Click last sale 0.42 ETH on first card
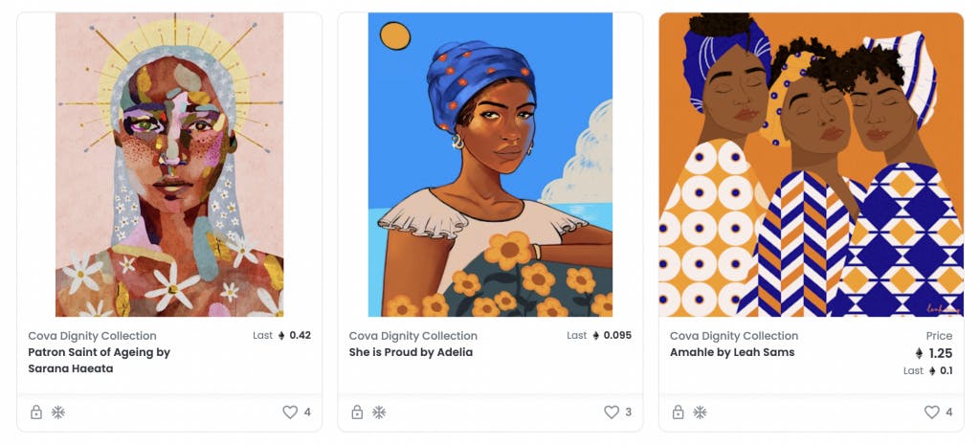980x445 pixels. pyautogui.click(x=300, y=336)
